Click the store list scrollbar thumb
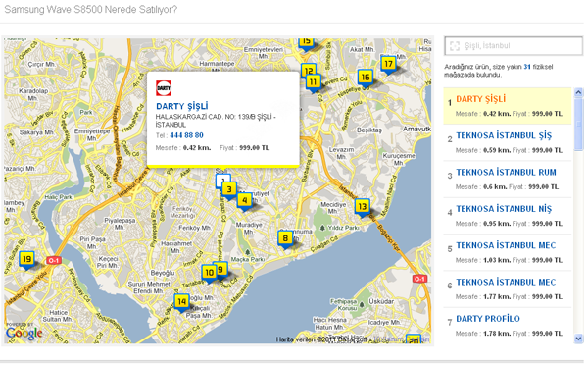 click(x=578, y=124)
